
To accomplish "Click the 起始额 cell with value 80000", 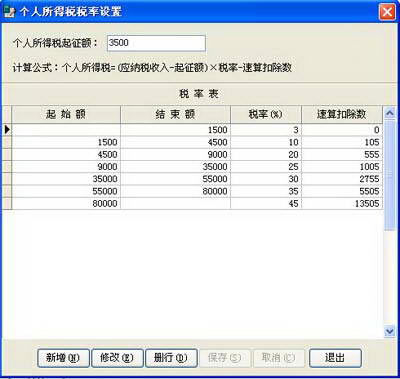I will tap(66, 204).
